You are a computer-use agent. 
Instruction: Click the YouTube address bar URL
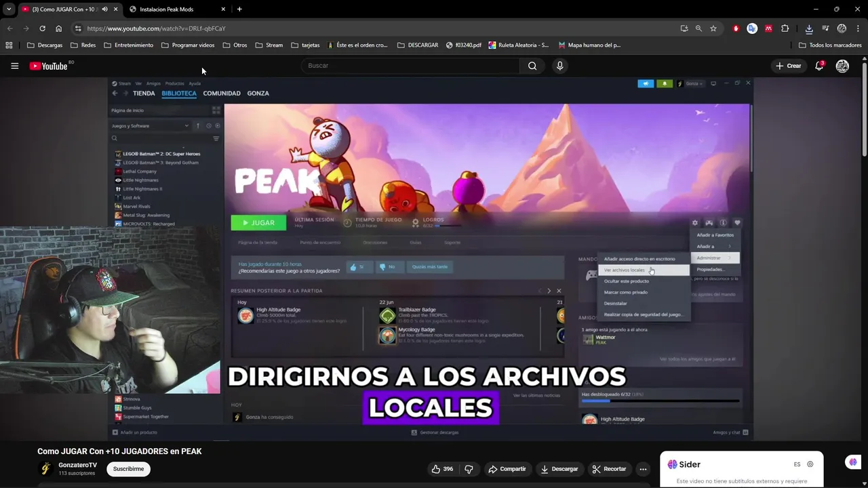click(x=156, y=28)
